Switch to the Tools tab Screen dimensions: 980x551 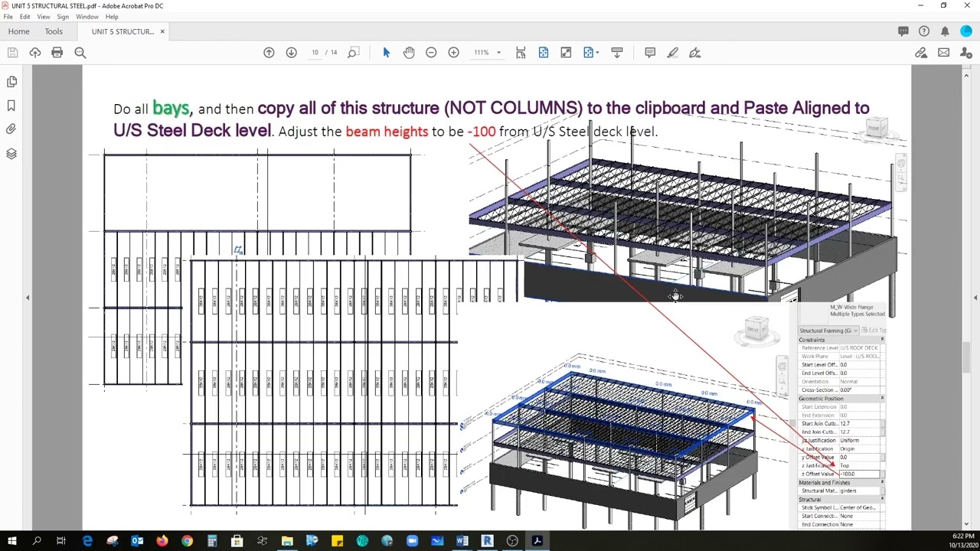[54, 31]
